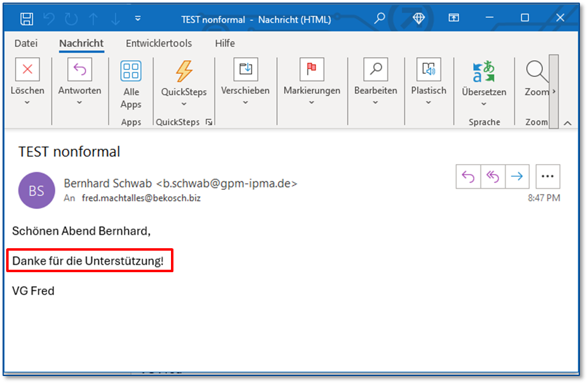Click the Undo arrow in quick access toolbar
Image resolution: width=588 pixels, height=384 pixels.
click(x=49, y=18)
